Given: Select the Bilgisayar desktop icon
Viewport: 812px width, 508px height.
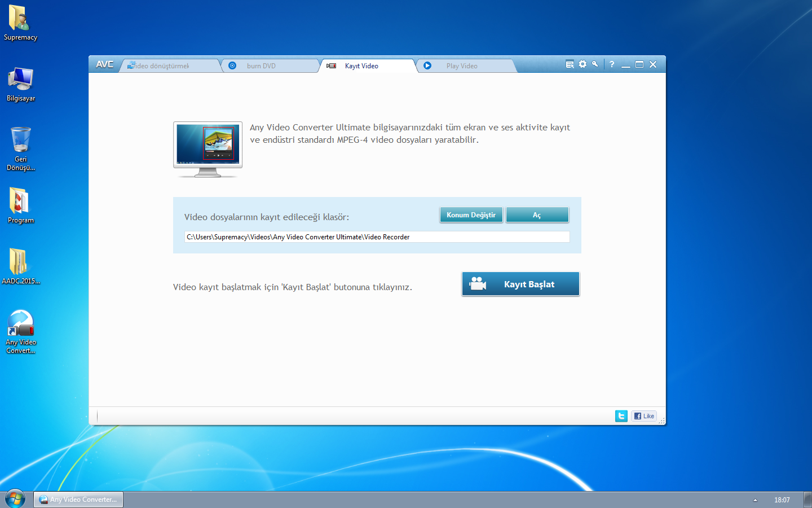Looking at the screenshot, I should 21,85.
